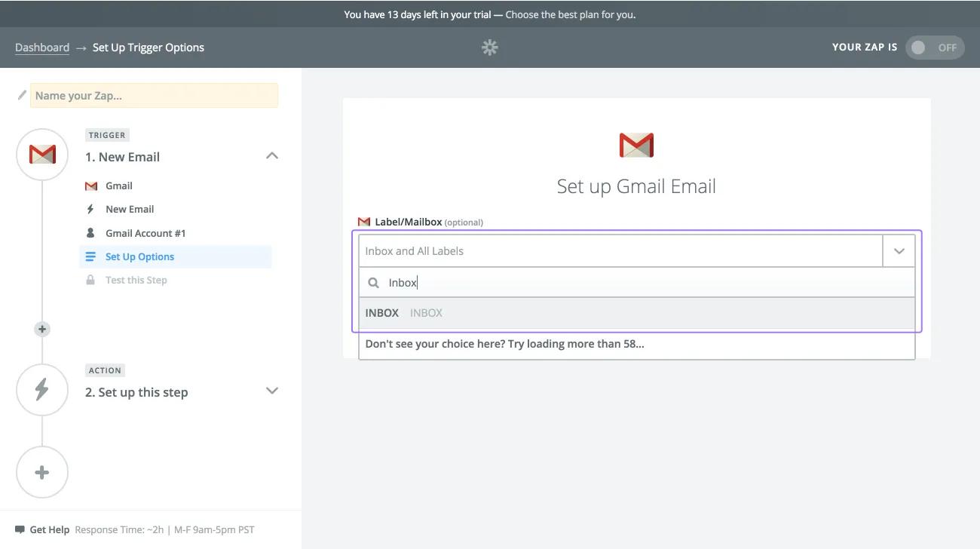Click Choose the best plan link
Screen dimensions: 980x549
[x=570, y=14]
